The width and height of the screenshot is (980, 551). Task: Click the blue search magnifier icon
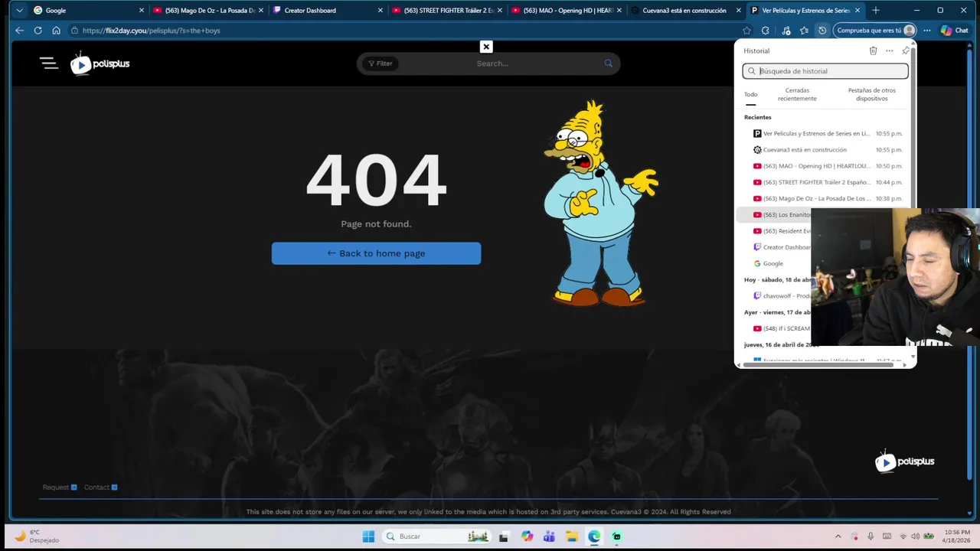tap(608, 64)
